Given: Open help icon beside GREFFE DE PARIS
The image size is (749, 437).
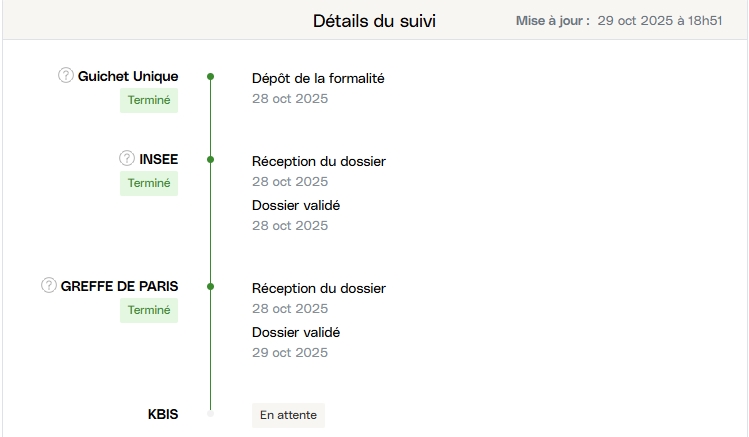Looking at the screenshot, I should tap(49, 285).
